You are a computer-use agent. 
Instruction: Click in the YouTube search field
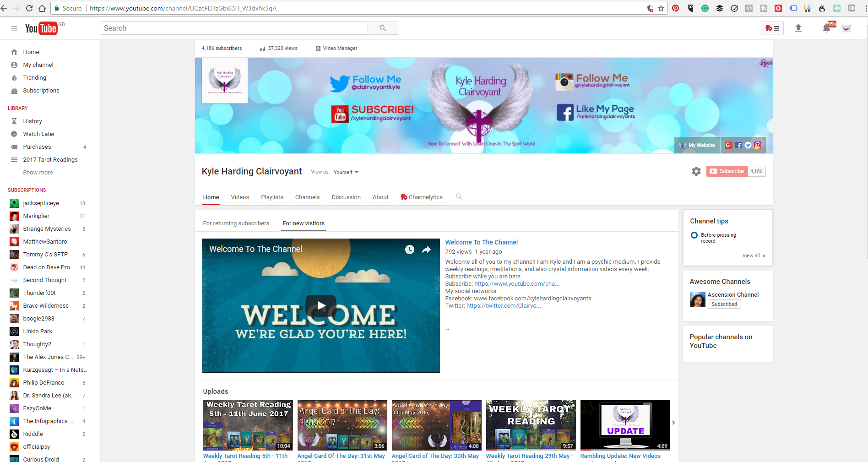point(234,28)
